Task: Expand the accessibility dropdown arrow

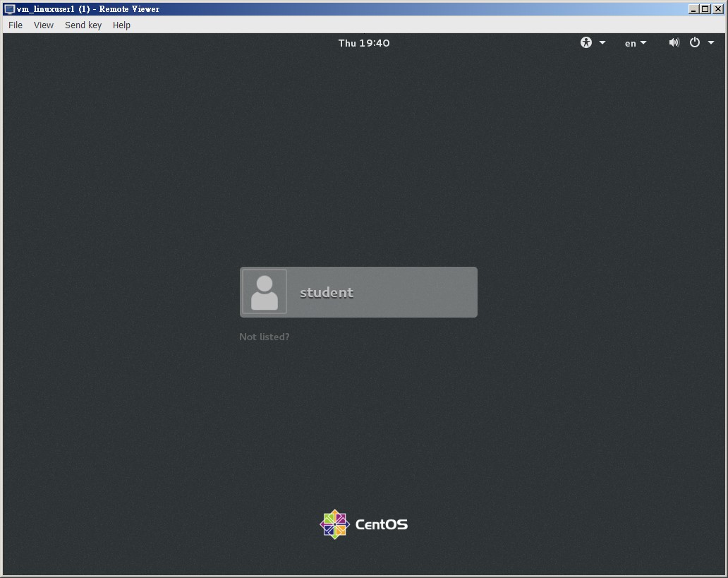Action: click(x=602, y=43)
